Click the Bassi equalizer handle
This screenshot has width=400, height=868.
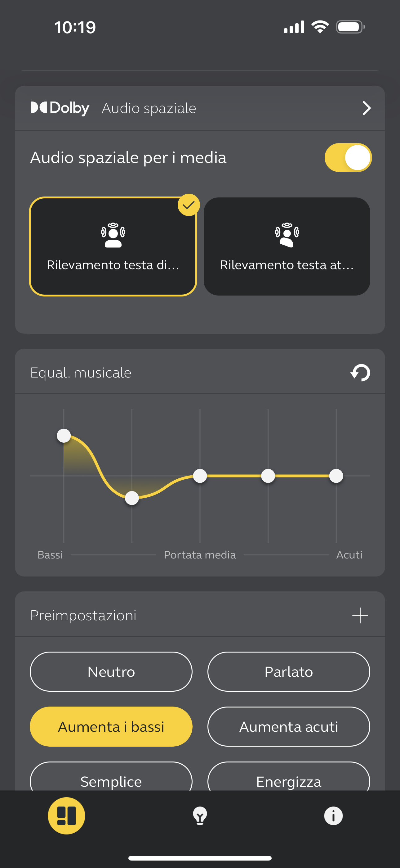64,435
